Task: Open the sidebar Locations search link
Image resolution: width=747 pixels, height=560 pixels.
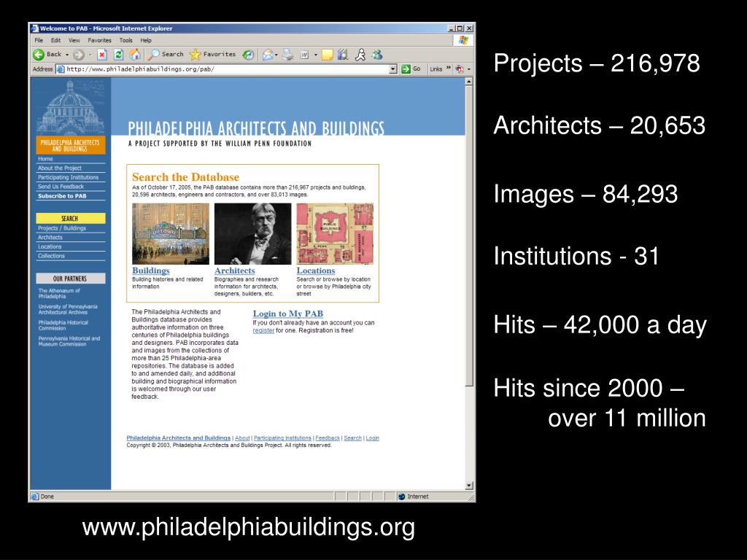Action: click(50, 246)
